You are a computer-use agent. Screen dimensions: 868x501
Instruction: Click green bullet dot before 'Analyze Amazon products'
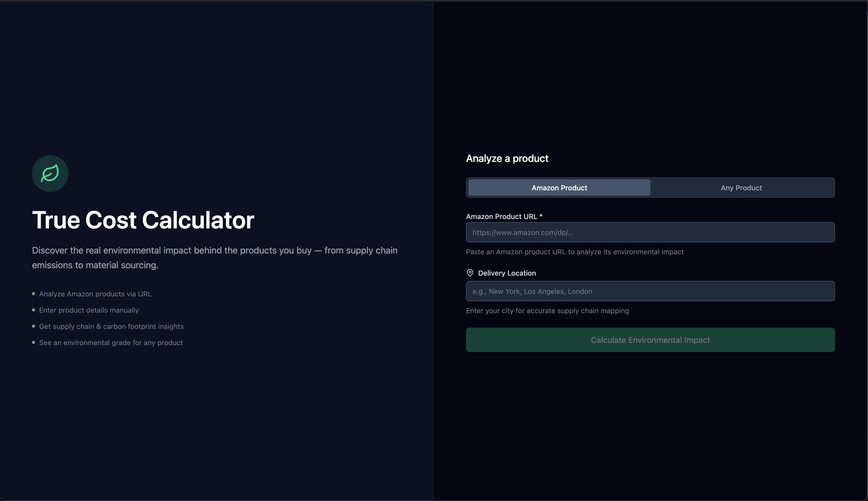[33, 293]
